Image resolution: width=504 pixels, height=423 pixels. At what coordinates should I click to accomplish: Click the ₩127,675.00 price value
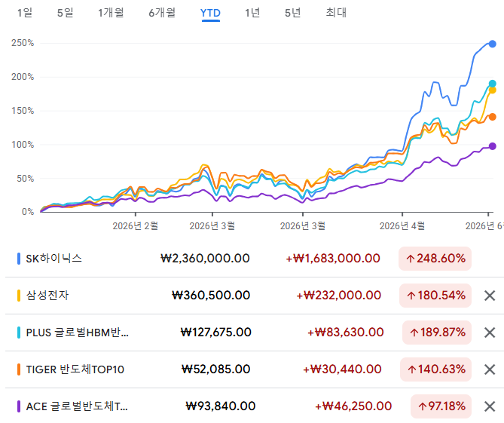(215, 333)
